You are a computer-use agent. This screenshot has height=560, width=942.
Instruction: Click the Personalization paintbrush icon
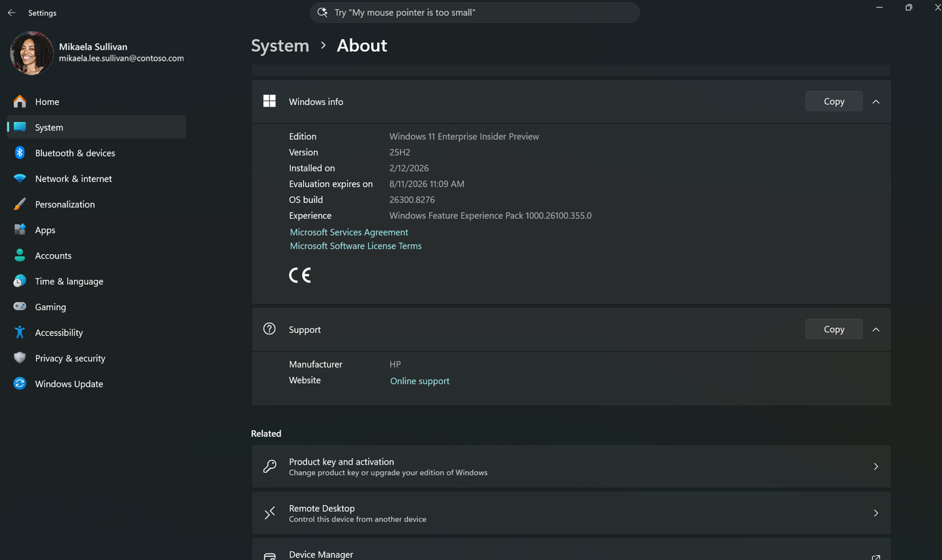20,204
